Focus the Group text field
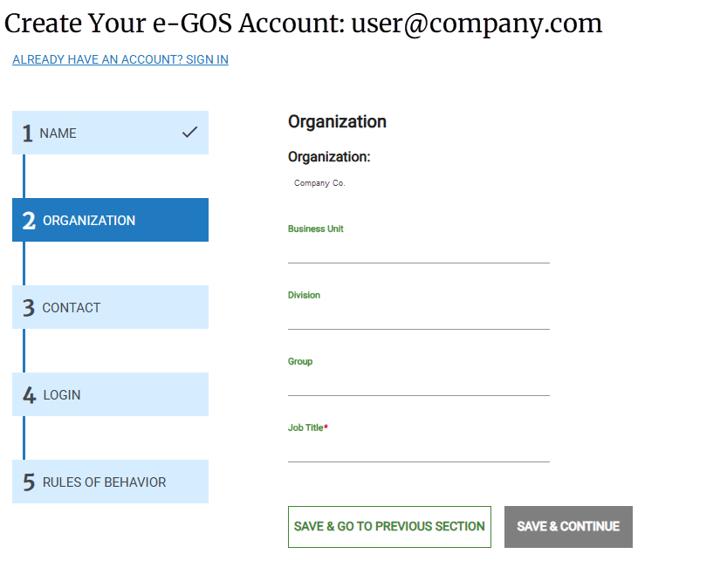This screenshot has width=727, height=588. 418,386
